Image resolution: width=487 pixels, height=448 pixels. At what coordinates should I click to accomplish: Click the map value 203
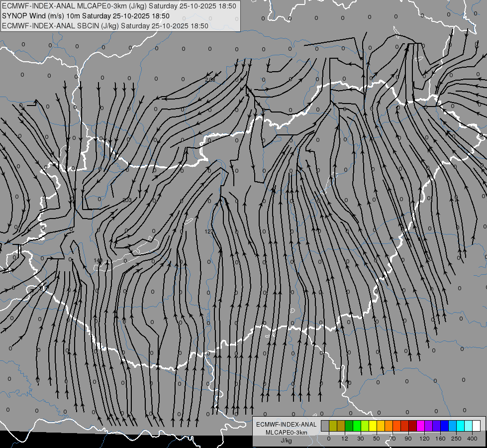point(127,200)
